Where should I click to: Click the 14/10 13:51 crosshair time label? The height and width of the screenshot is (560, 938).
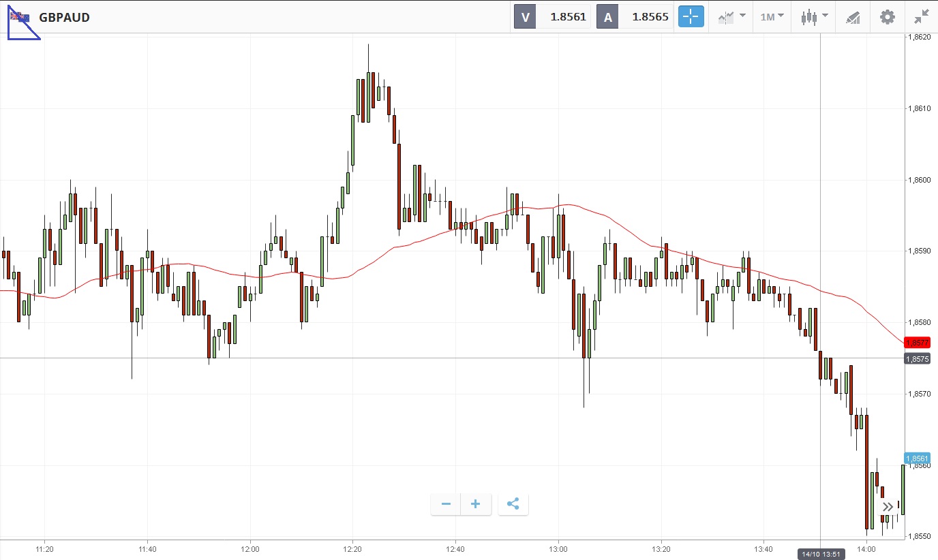click(x=821, y=554)
